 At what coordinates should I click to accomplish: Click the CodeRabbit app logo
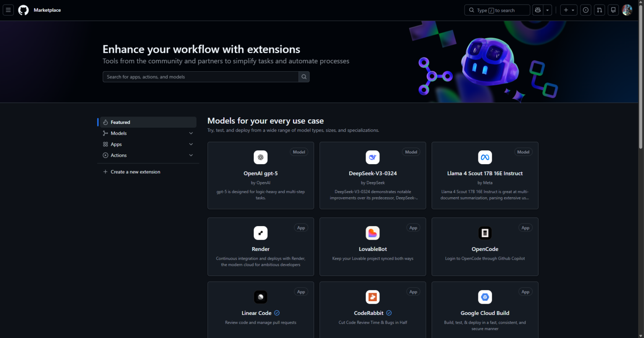tap(373, 297)
